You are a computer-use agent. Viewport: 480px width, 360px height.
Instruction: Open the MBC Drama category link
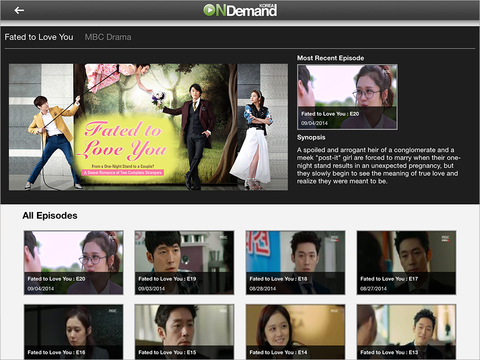pos(108,37)
